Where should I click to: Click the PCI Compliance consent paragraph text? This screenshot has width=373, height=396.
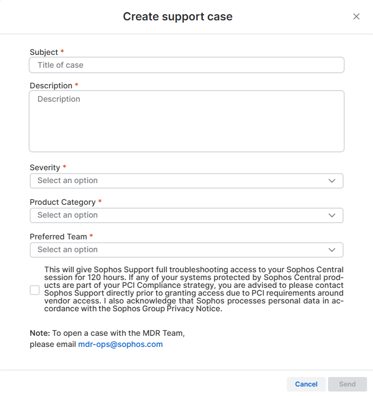coord(194,289)
